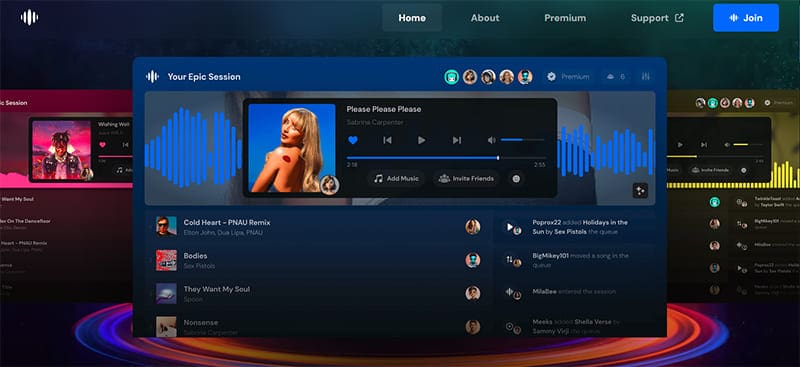Open the Premium nav item

[x=565, y=18]
